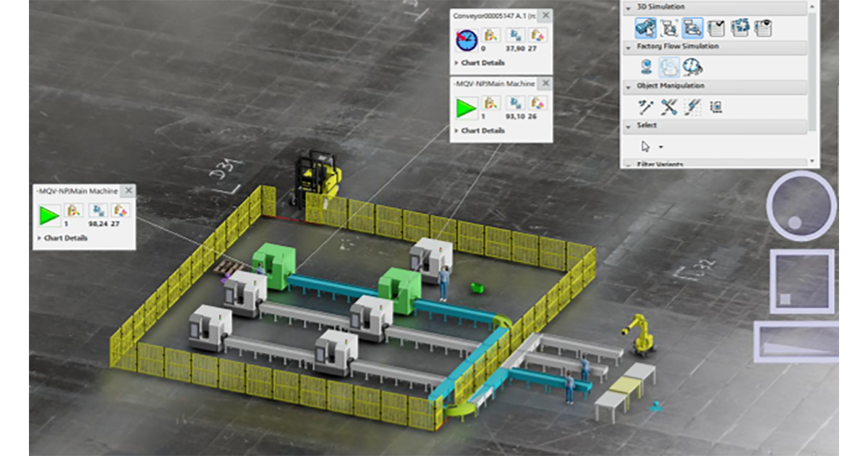Screen dimensions: 868x456
Task: Select the Placement tool in Object Manipulation
Action: pos(646,106)
